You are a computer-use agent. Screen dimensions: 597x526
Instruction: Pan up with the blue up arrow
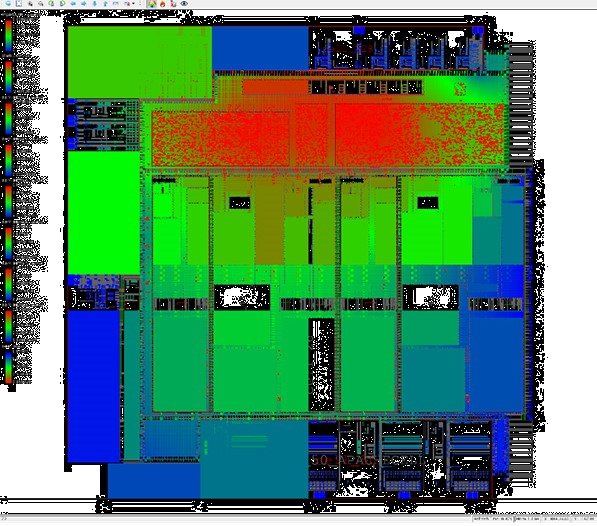(105, 4)
